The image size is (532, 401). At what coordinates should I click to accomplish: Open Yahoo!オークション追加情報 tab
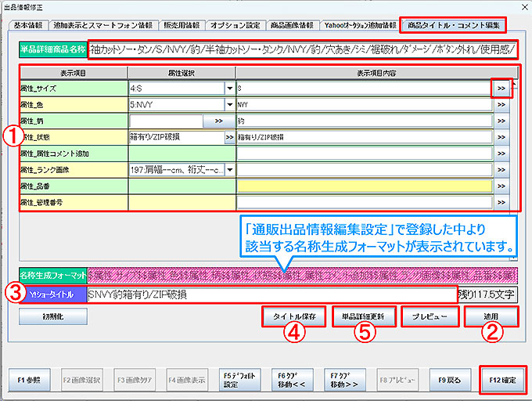click(x=360, y=25)
